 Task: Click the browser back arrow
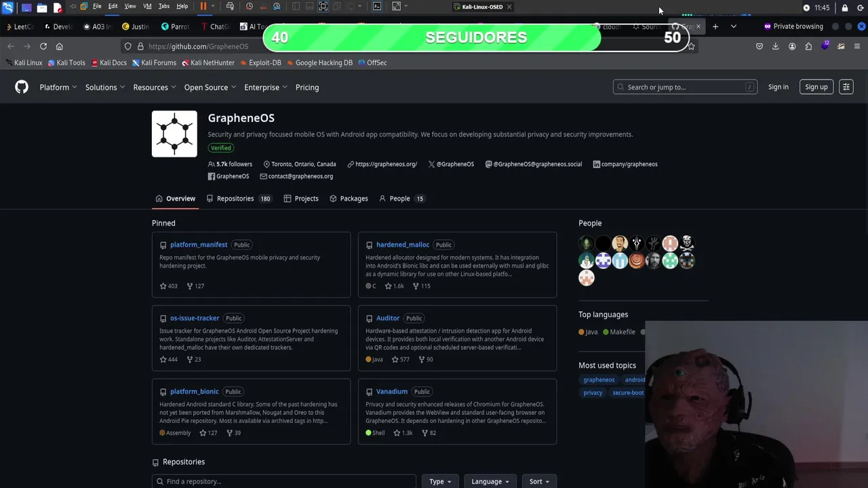[11, 46]
